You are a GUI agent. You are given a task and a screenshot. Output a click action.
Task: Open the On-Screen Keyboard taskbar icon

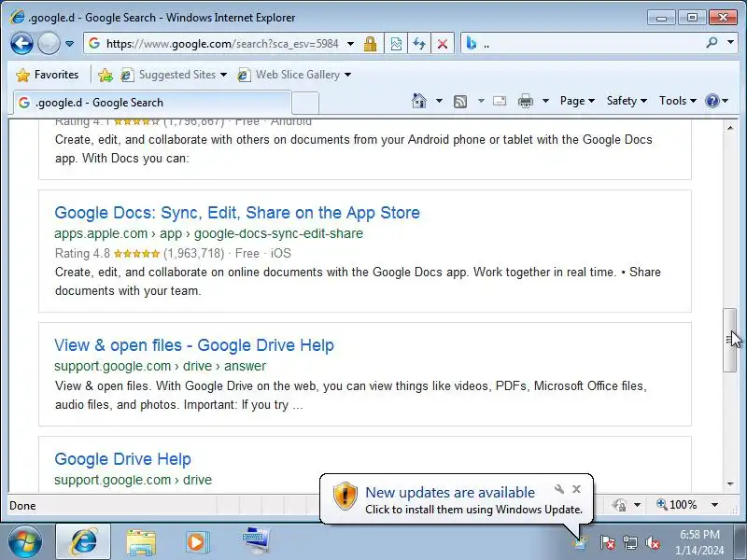(x=255, y=540)
